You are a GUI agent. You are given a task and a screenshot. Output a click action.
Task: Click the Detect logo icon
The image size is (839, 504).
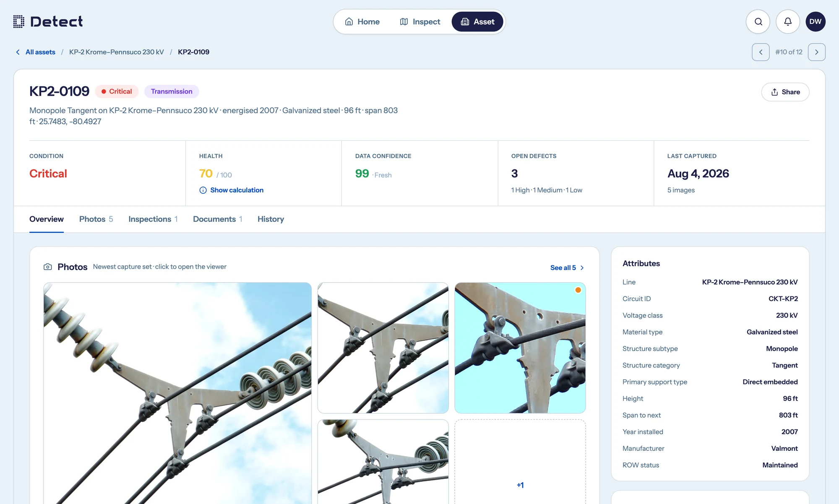click(x=18, y=21)
